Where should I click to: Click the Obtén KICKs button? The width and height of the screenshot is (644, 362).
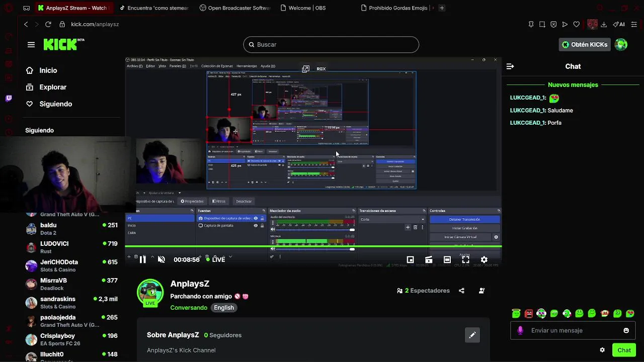[585, 45]
